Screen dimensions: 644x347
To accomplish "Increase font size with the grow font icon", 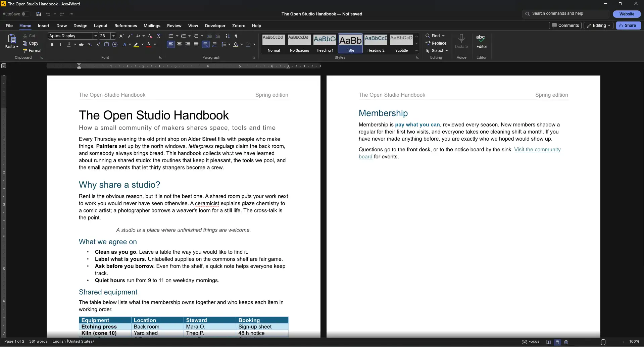I will point(121,36).
